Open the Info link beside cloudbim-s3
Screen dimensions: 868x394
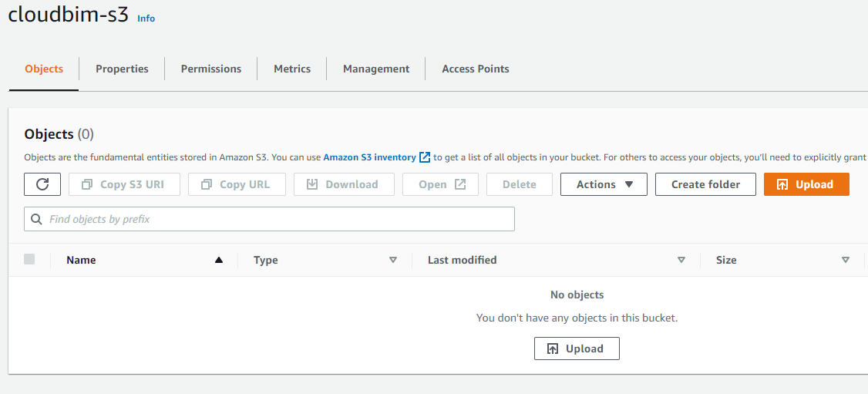point(146,19)
